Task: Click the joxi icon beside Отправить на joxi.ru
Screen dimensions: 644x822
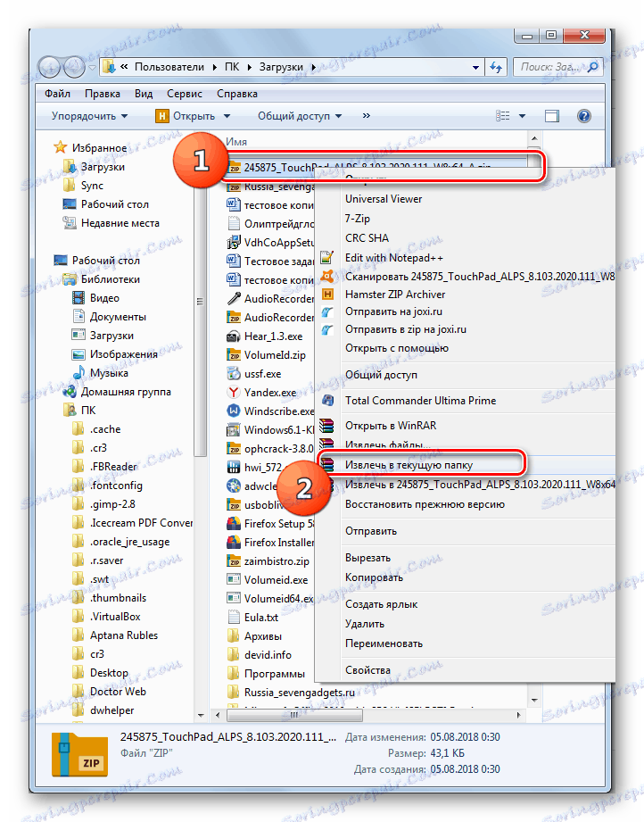Action: 327,311
